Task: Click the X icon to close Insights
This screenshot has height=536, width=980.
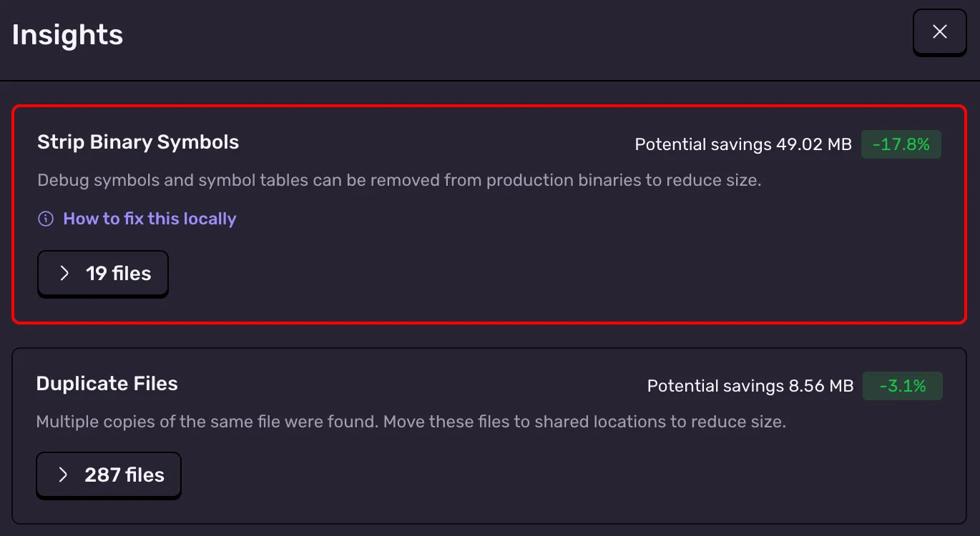Action: pyautogui.click(x=939, y=31)
